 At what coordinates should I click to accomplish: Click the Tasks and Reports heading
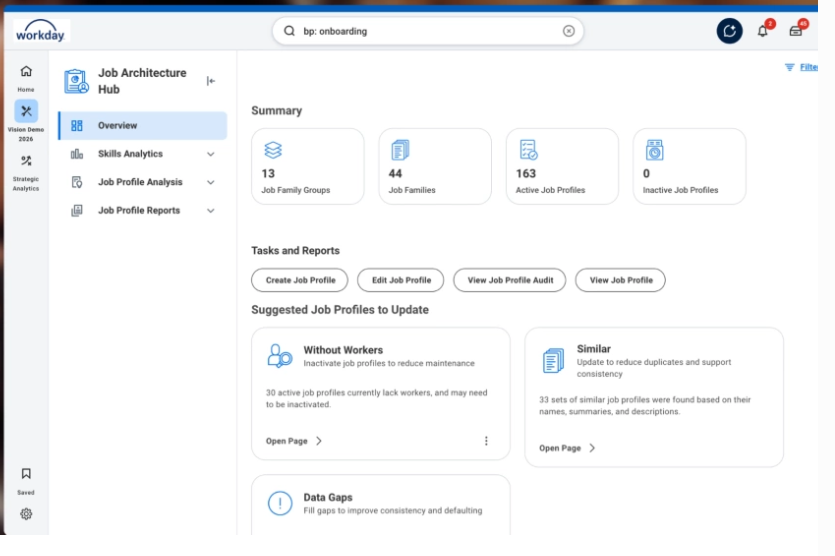point(296,250)
